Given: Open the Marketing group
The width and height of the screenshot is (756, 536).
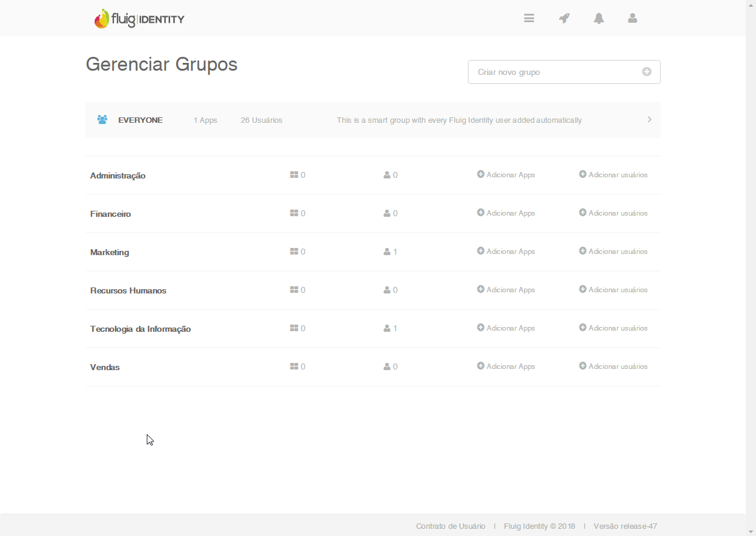Looking at the screenshot, I should click(x=110, y=252).
